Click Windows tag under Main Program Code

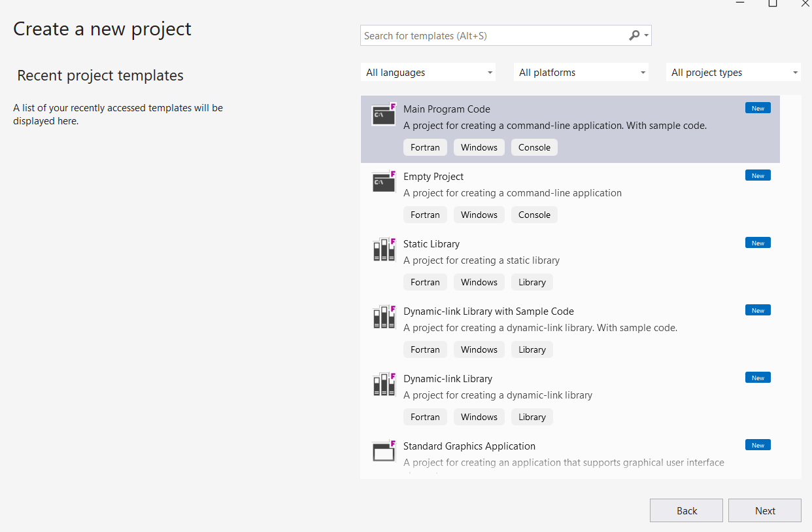click(479, 147)
